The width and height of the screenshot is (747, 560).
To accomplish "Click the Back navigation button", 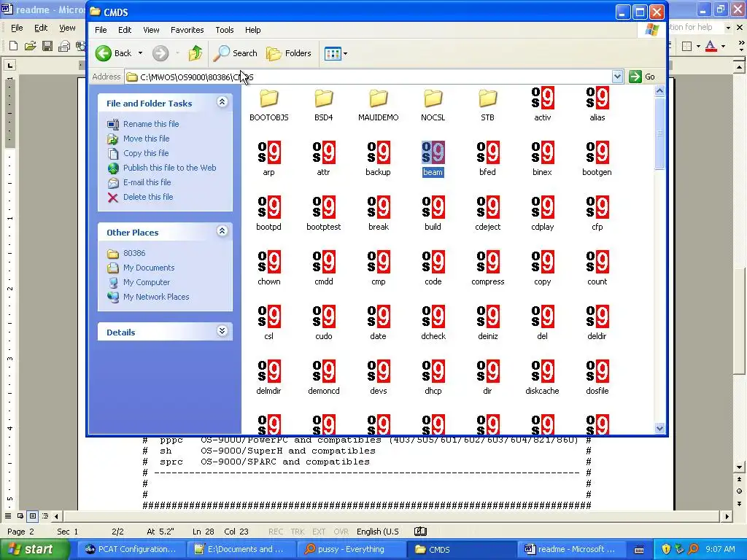I will click(113, 52).
